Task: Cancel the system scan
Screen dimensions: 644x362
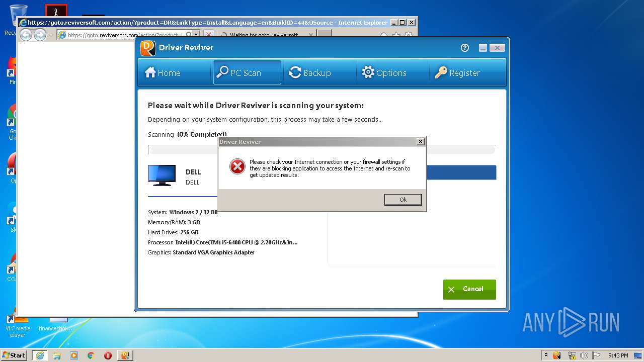Action: coord(469,289)
